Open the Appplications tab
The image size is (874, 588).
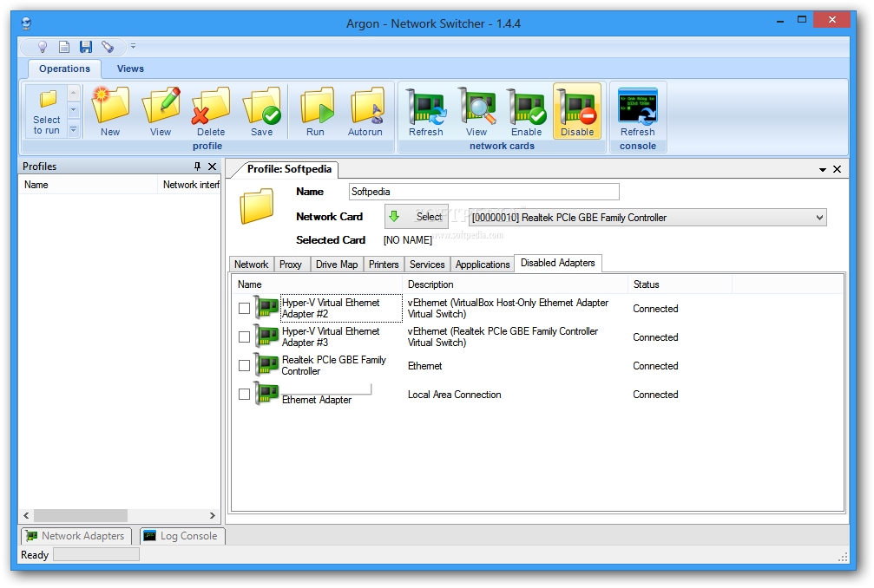click(483, 265)
